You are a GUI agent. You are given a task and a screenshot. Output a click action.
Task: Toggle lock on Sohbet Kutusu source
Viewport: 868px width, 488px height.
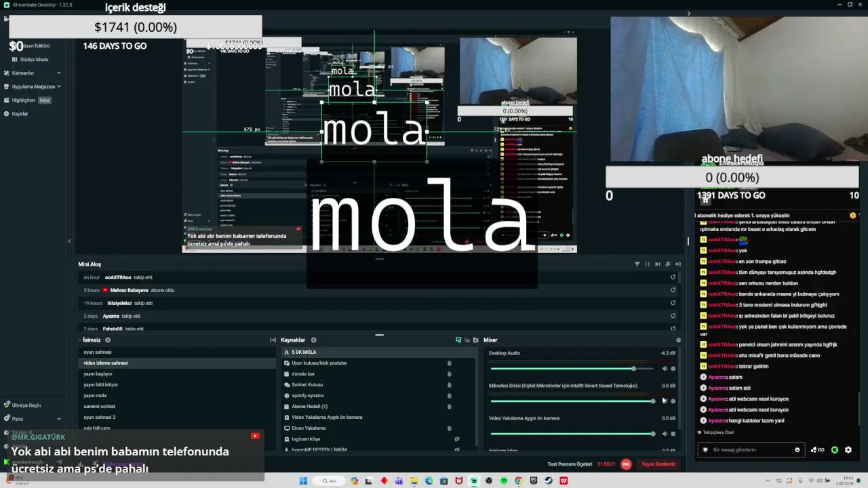coord(449,385)
